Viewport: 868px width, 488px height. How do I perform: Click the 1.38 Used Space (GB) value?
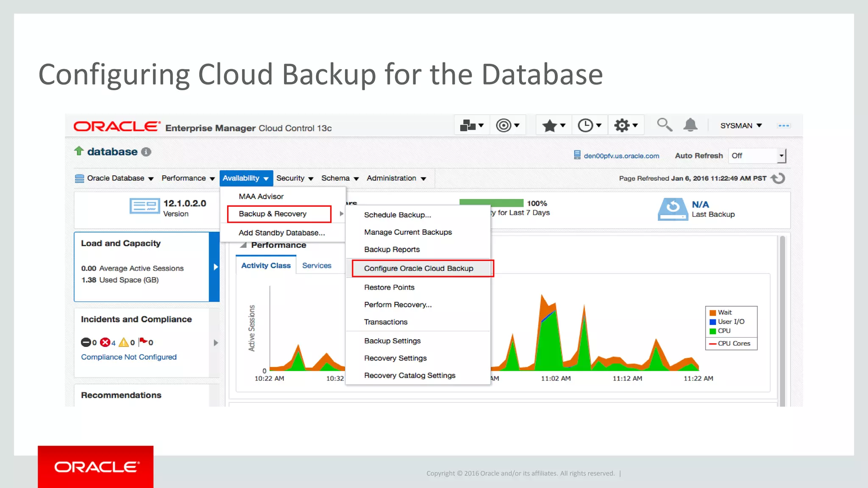pyautogui.click(x=89, y=280)
